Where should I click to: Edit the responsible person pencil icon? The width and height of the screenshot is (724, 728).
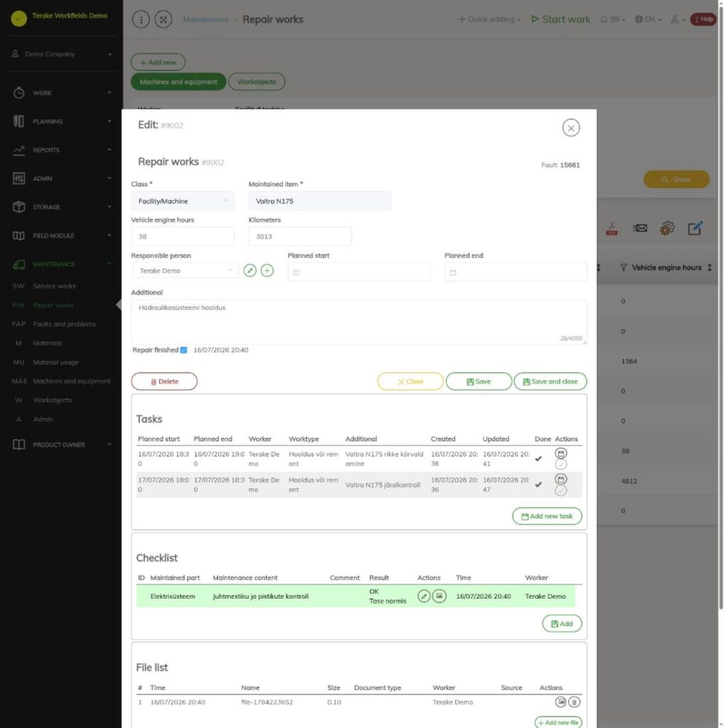tap(249, 270)
